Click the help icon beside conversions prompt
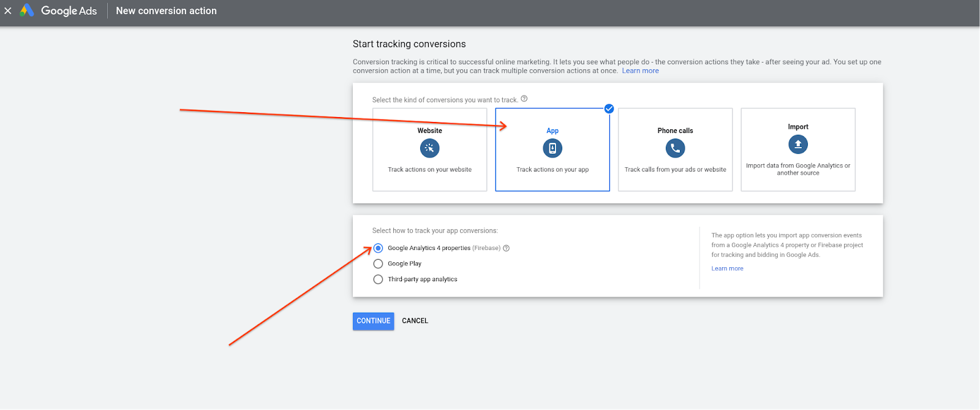 (x=524, y=99)
